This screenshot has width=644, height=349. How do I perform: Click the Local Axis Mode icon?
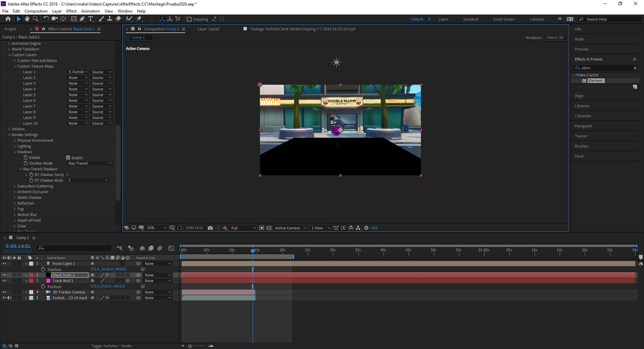point(162,19)
